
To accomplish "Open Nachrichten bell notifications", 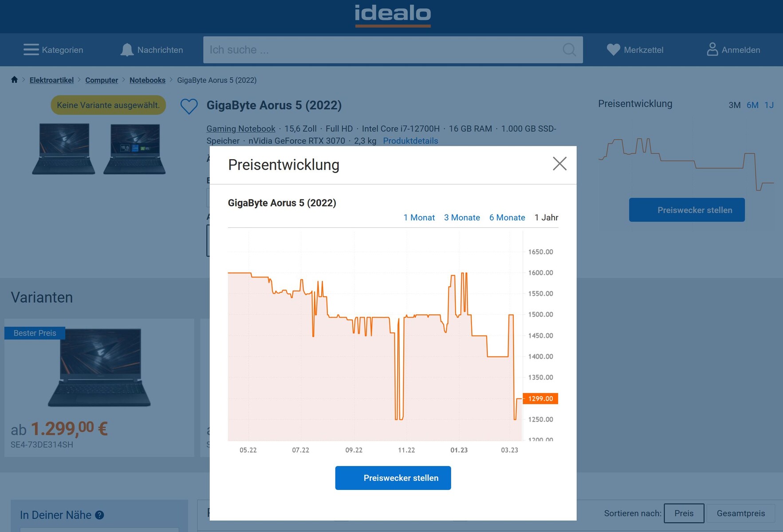I will [127, 50].
